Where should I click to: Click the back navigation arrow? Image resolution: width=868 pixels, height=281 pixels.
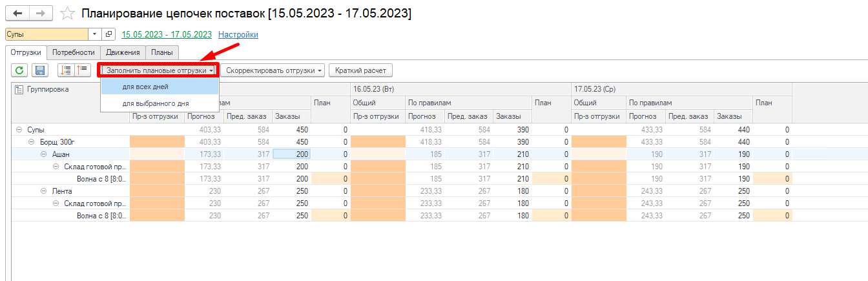(17, 13)
